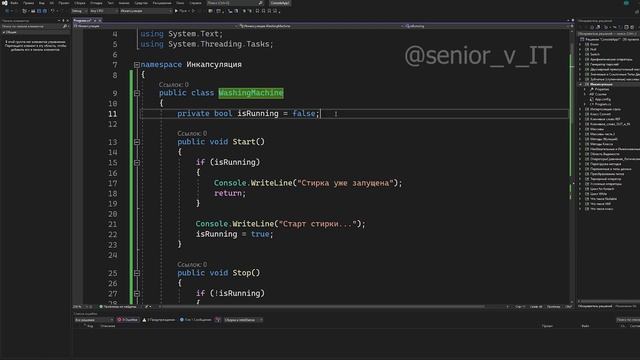The width and height of the screenshot is (640, 360).
Task: Click the Проблемы не найдены status indicator
Action: pyautogui.click(x=118, y=307)
